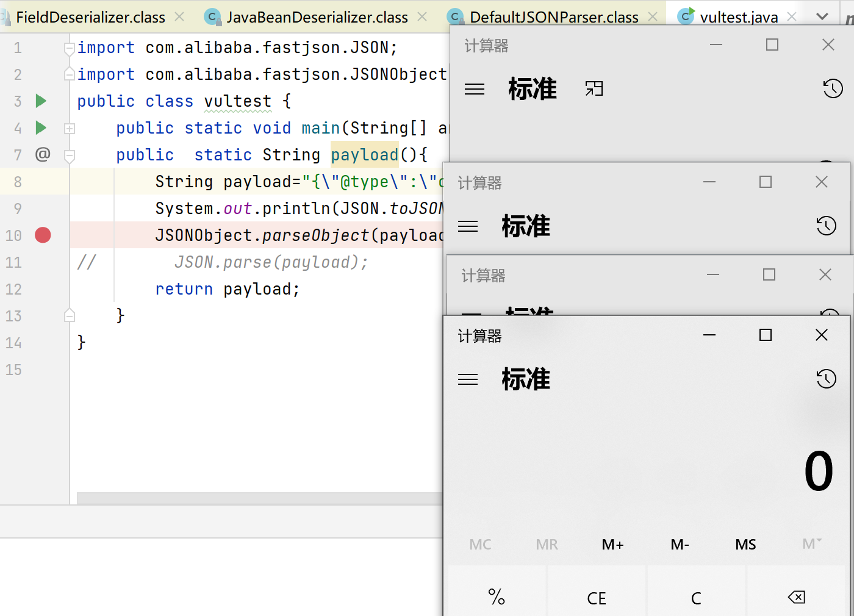
Task: Click the horizontal scrollbar of the editor
Action: [260, 498]
